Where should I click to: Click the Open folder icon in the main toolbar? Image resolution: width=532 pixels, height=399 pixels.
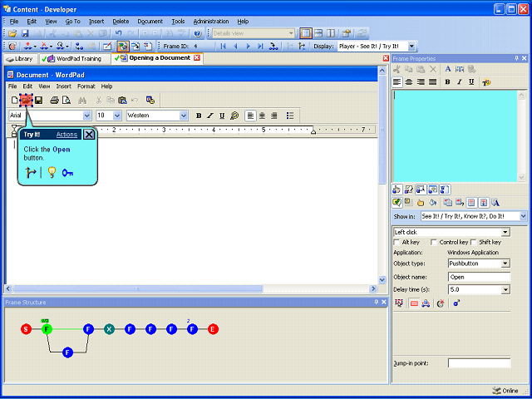[12, 33]
